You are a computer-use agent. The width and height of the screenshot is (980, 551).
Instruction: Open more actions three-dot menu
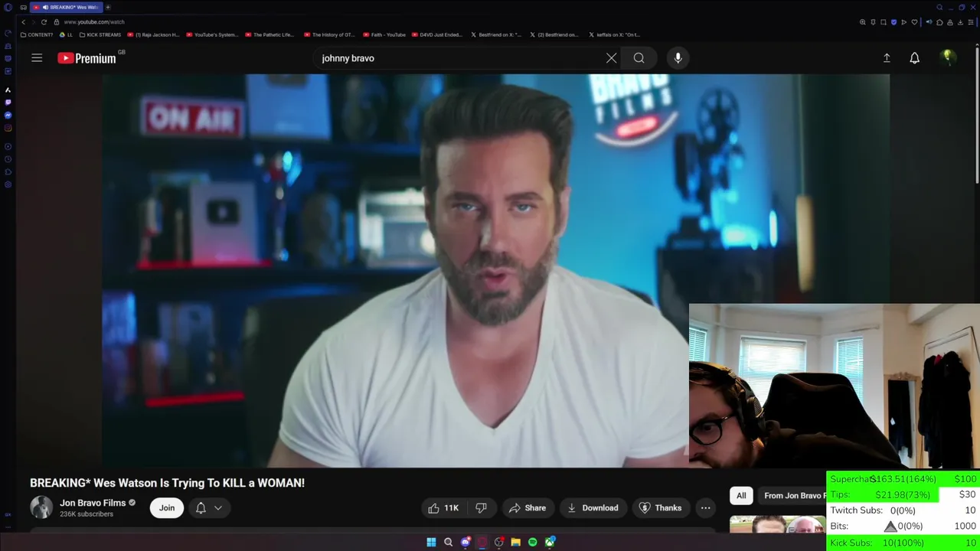705,508
